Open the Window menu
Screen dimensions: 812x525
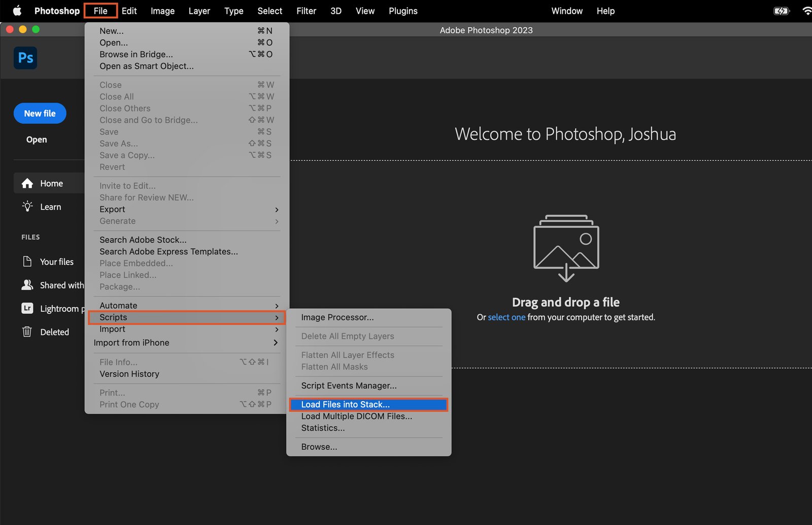(x=567, y=11)
